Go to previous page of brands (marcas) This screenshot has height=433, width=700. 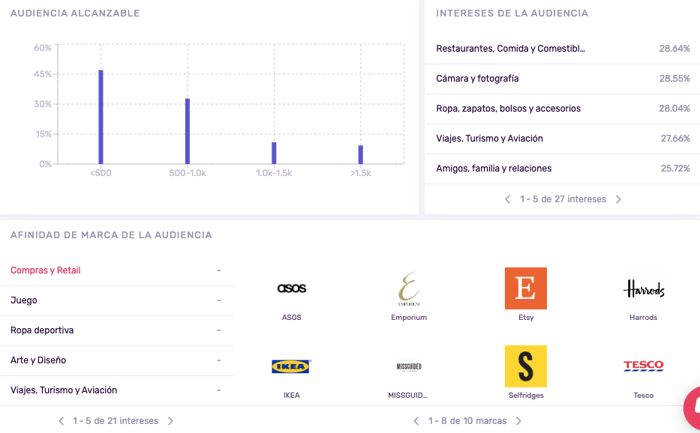[x=416, y=421]
